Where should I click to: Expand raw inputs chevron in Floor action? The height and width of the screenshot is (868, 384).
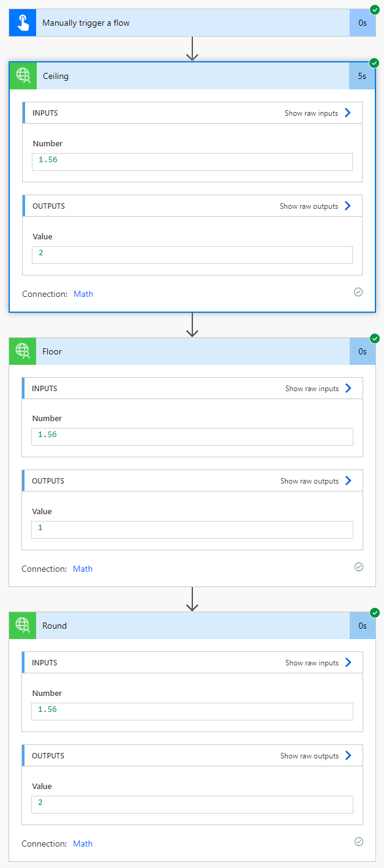348,388
